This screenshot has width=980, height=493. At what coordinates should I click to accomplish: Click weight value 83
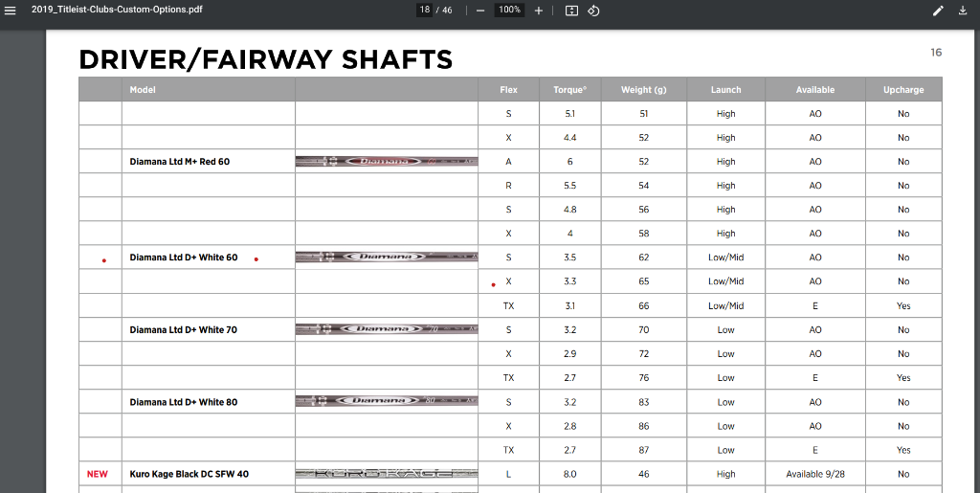(x=644, y=402)
